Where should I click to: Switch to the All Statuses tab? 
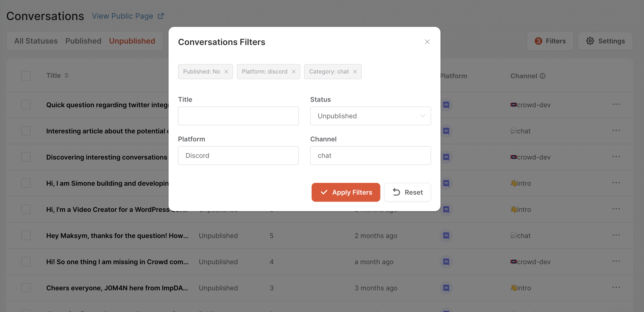[36, 41]
